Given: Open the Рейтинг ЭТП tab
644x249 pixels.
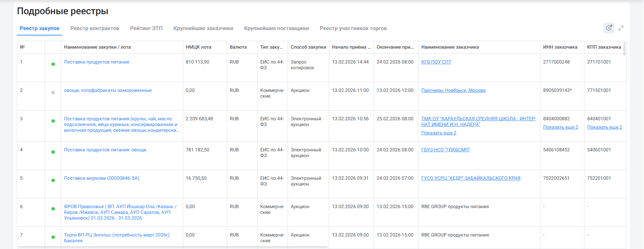Looking at the screenshot, I should coord(146,28).
